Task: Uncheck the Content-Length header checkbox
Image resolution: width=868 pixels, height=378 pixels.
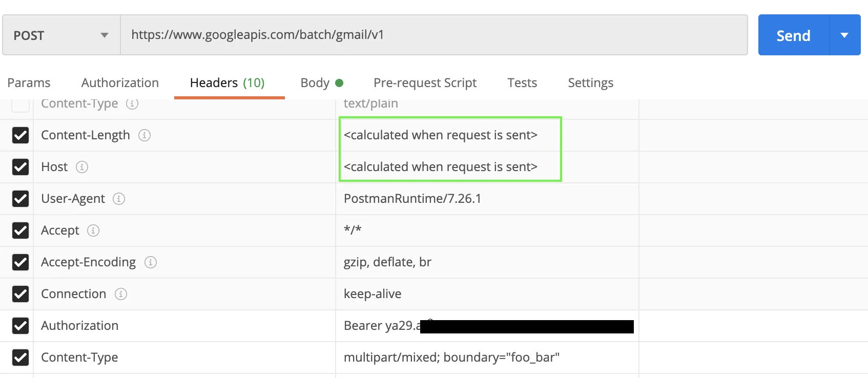Action: click(x=20, y=135)
